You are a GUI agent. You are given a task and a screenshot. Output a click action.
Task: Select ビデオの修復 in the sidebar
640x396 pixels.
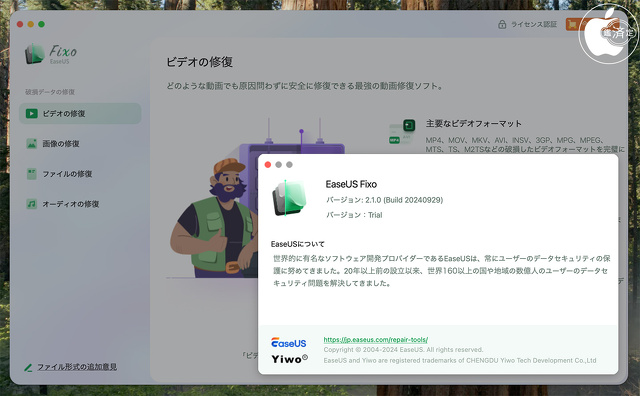coord(80,113)
